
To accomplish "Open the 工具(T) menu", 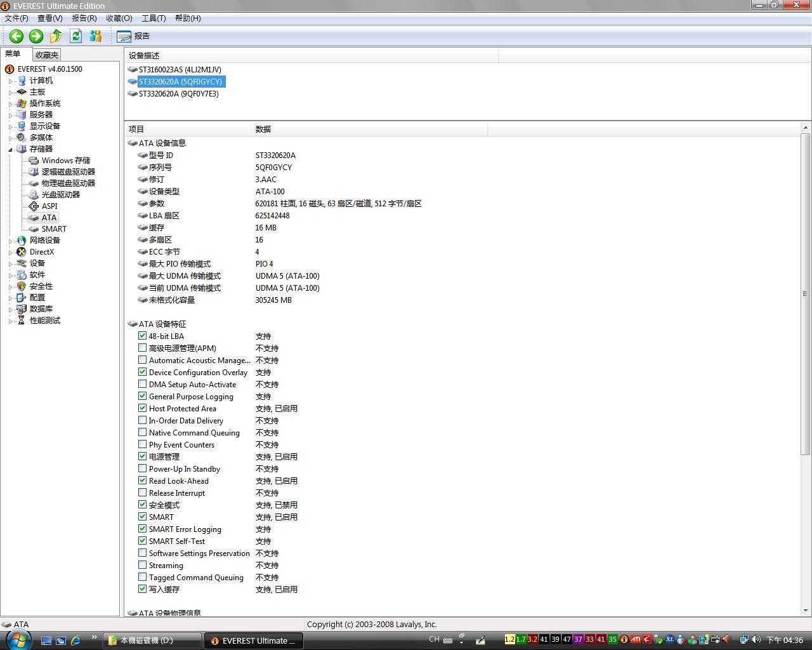I will point(153,18).
